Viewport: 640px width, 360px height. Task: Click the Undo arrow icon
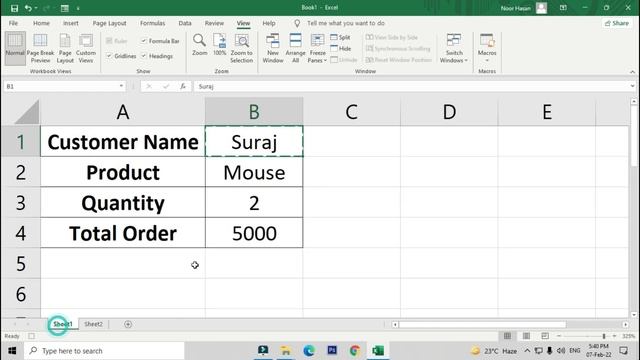28,8
